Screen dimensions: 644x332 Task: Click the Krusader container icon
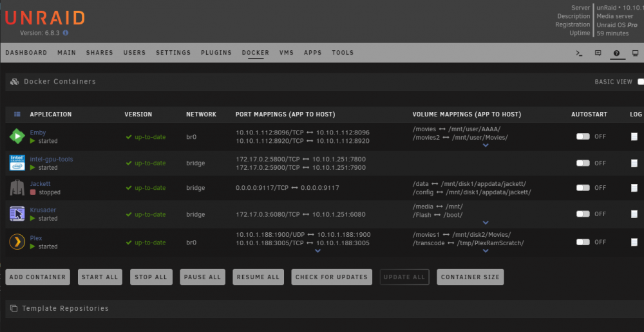(x=17, y=214)
